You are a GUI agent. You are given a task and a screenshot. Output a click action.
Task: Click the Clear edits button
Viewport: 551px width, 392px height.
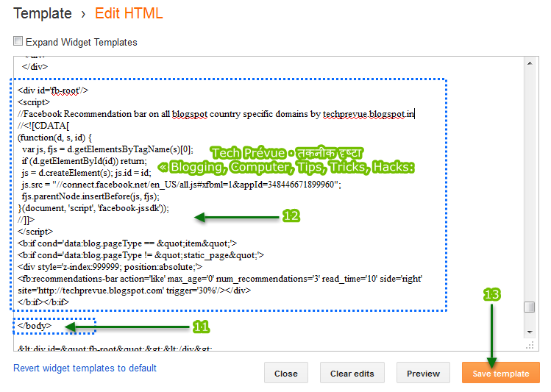[352, 373]
